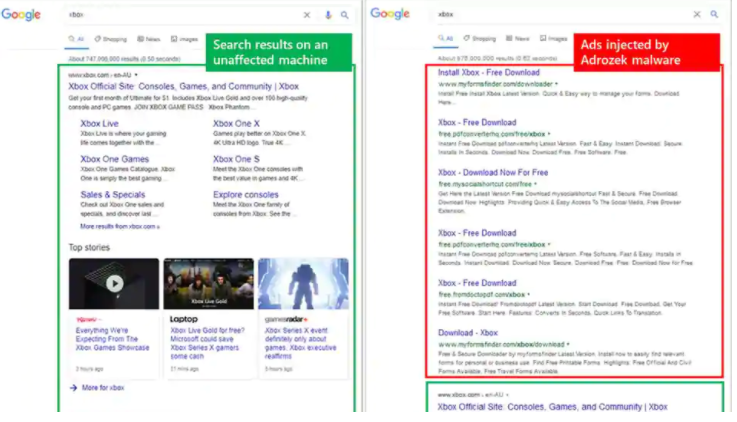737x422 pixels.
Task: Expand the dropdown next to fromdoctopdf.com/xbox
Action: point(528,295)
